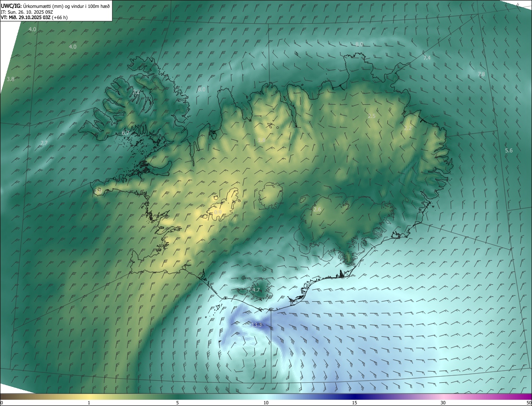Click the 7.4 value label
The image size is (532, 406).
pos(427,58)
